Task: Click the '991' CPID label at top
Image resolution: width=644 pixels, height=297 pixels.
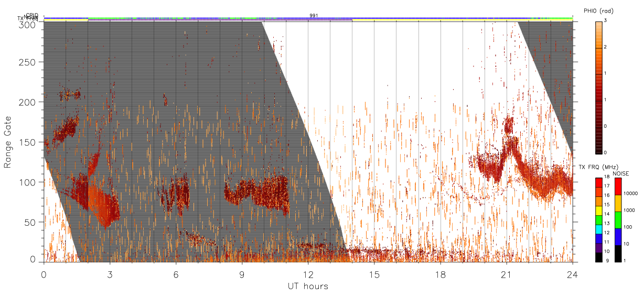Action: (313, 16)
